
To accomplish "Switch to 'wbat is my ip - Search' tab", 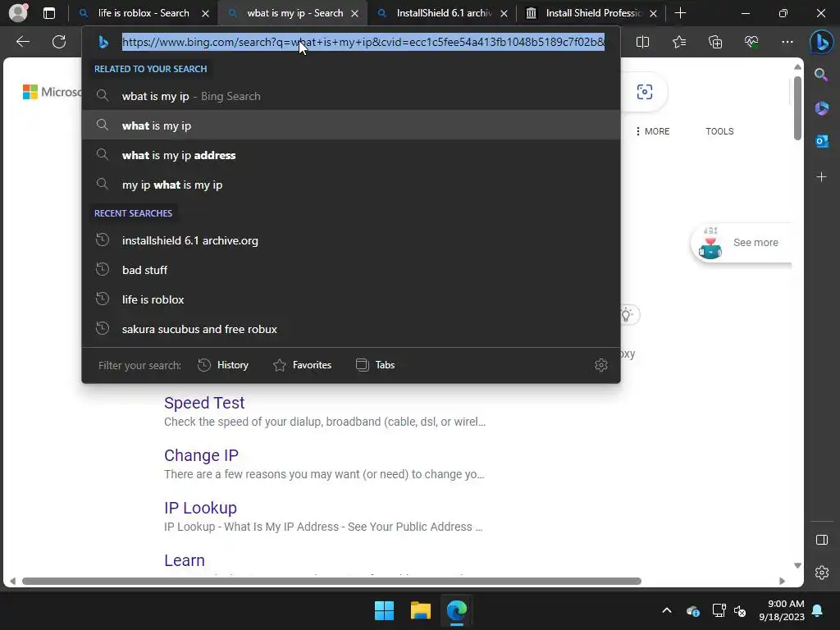I will (293, 13).
